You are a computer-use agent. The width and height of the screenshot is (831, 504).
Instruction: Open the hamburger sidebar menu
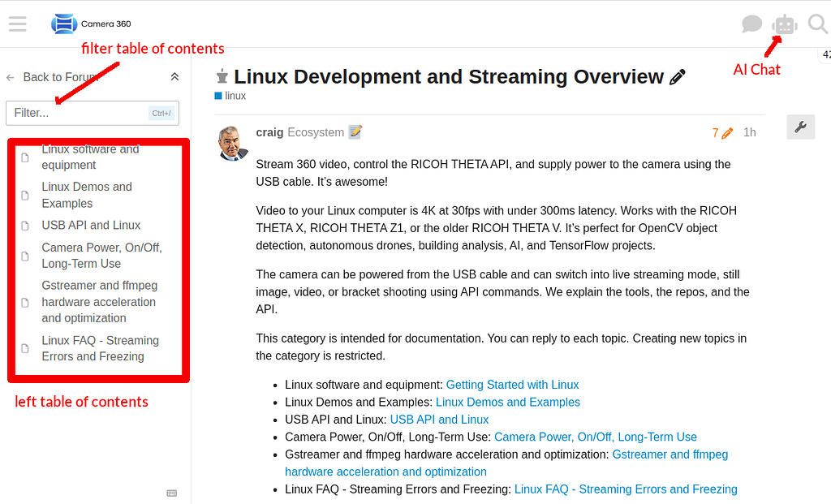pos(18,24)
